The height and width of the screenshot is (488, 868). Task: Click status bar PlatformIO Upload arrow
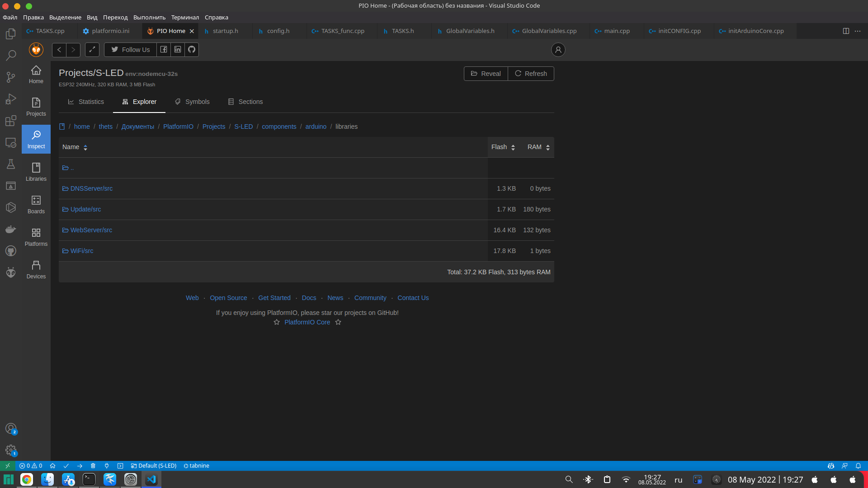pos(80,466)
